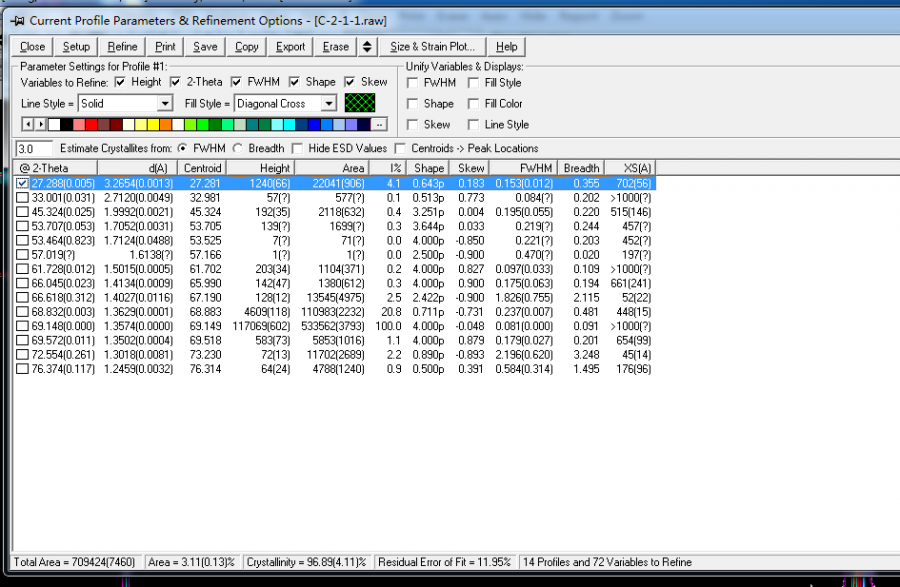Enable Hide ESD Values checkbox
The width and height of the screenshot is (900, 587).
pyautogui.click(x=297, y=149)
